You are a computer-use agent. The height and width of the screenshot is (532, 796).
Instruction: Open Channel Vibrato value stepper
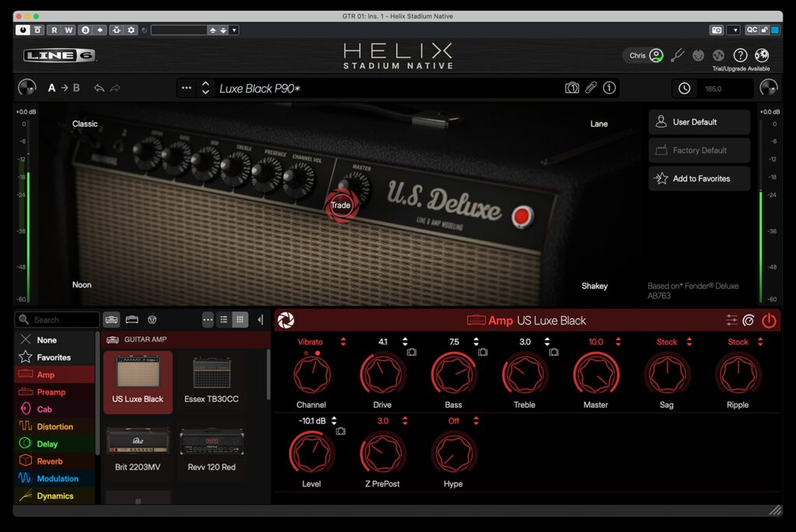pos(343,342)
